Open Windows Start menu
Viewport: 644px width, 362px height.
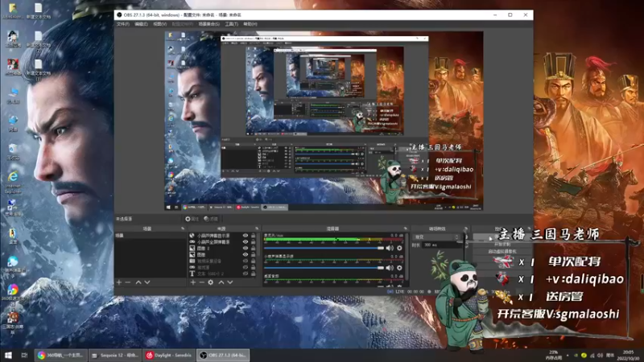pyautogui.click(x=8, y=355)
